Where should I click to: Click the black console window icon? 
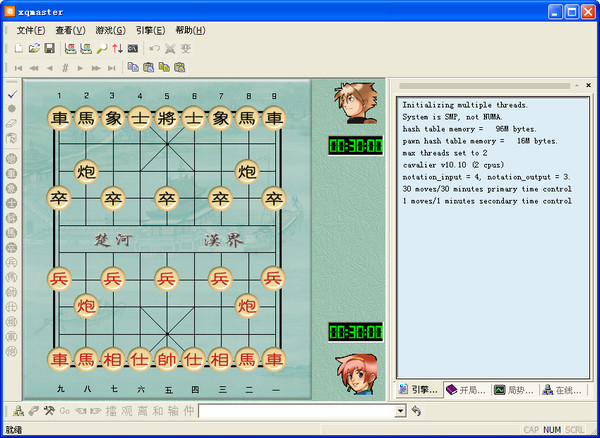(x=133, y=48)
